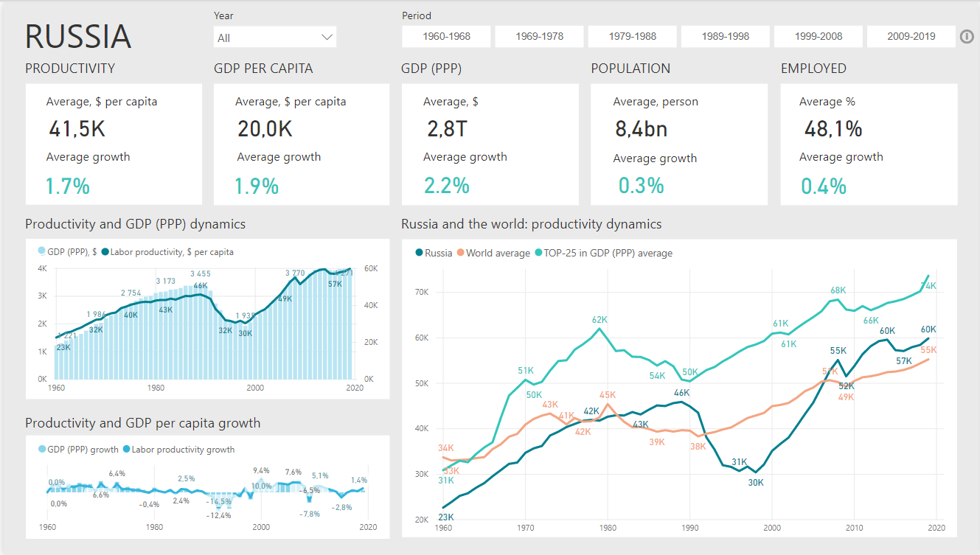Viewport: 980px width, 555px height.
Task: Select the 2009-2019 period button
Action: (x=911, y=36)
